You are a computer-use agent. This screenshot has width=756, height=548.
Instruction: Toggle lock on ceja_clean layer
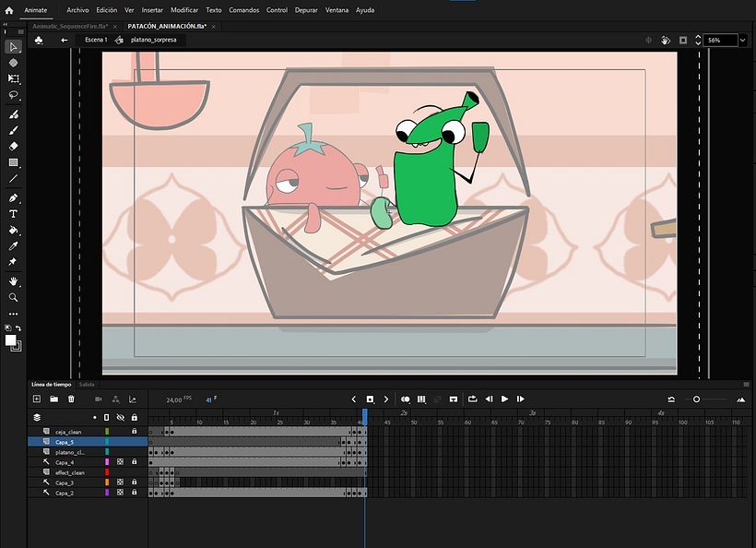pos(135,431)
